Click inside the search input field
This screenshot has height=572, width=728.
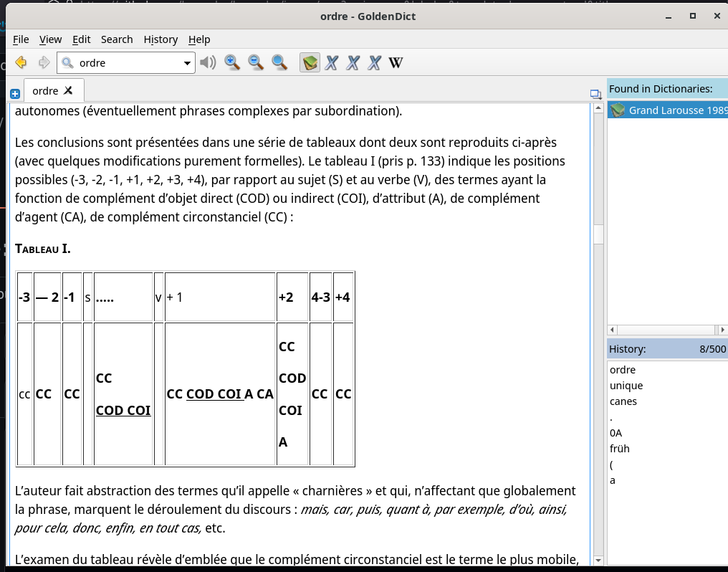(x=129, y=62)
